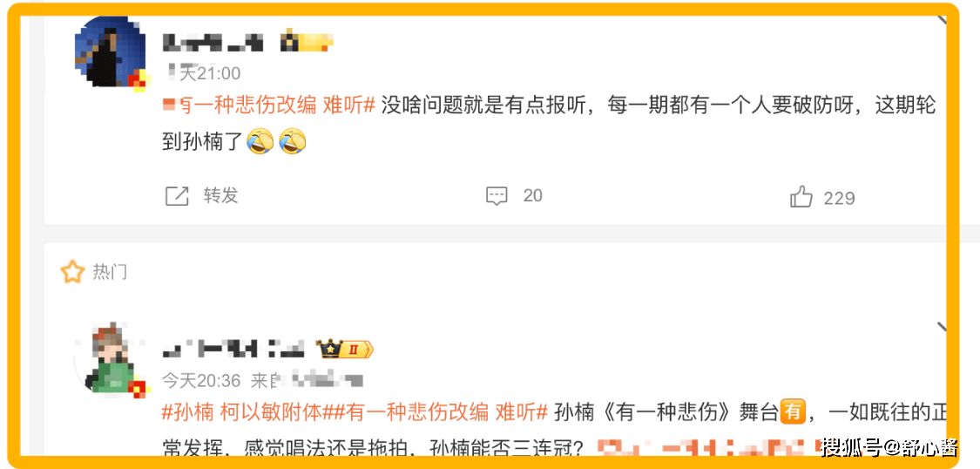This screenshot has width=980, height=469.
Task: Open hashtag #孙楠 柯以敏附体#
Action: [242, 412]
